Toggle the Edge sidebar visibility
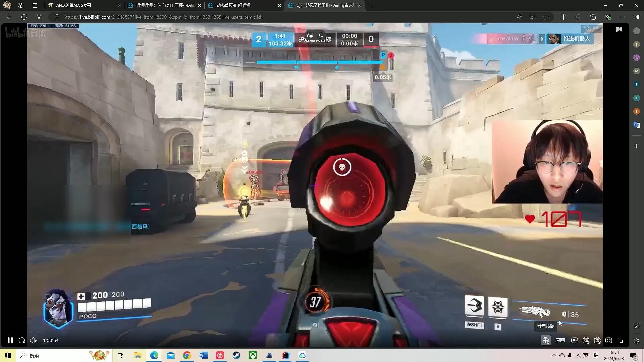The height and width of the screenshot is (362, 644). (637, 17)
